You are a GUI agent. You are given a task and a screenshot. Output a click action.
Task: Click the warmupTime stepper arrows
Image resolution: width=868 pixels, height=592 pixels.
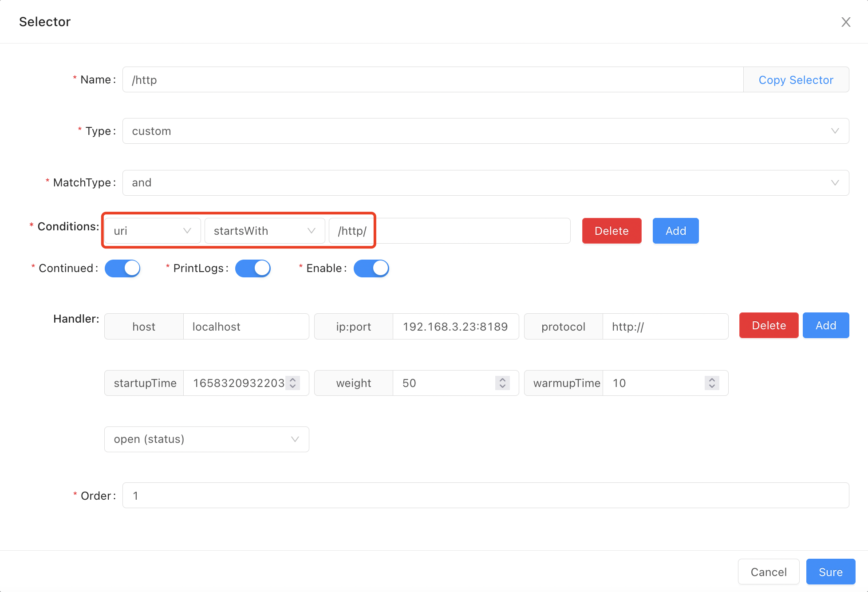point(712,383)
